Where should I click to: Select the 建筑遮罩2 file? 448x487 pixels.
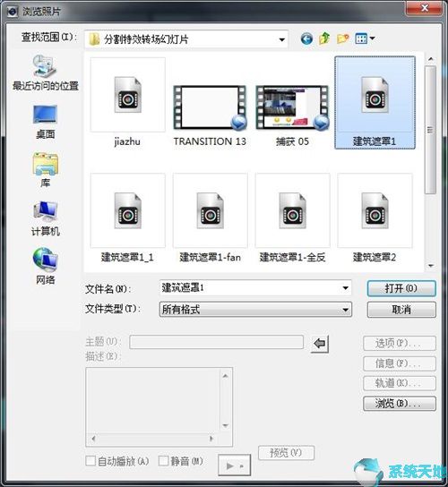pyautogui.click(x=375, y=218)
